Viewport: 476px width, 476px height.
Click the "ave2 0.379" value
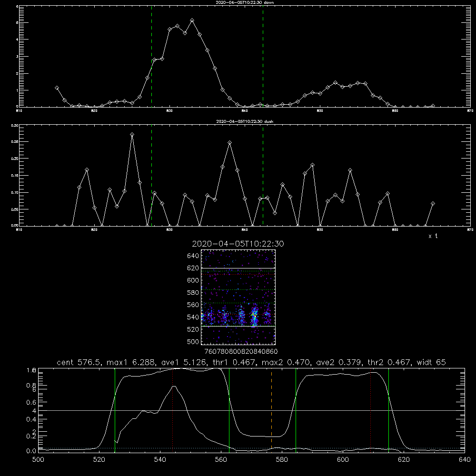point(339,362)
